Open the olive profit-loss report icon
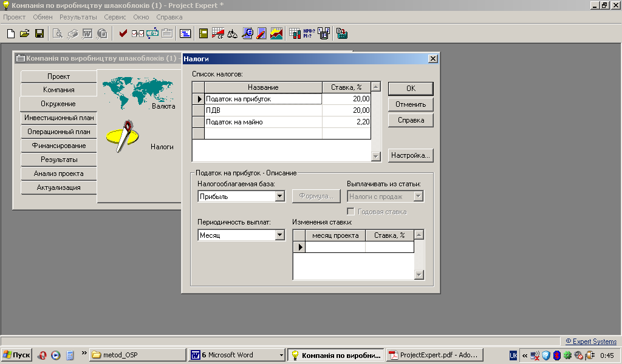The image size is (622, 364). pos(203,33)
